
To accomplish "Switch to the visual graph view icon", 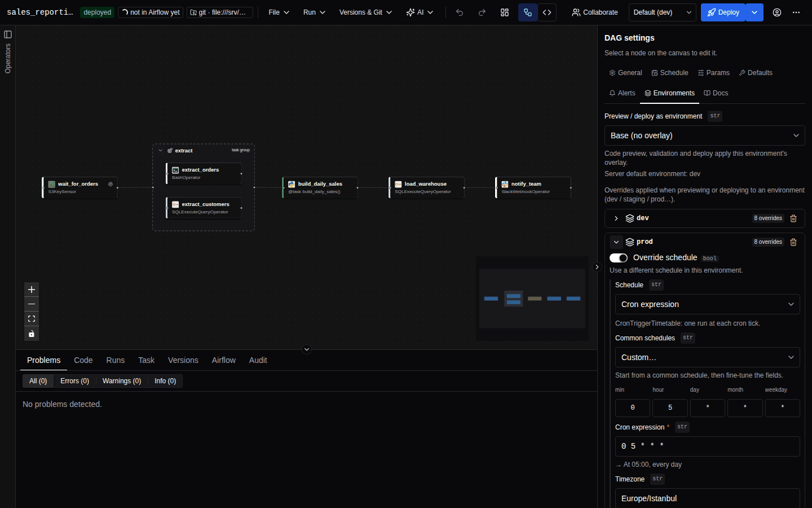I will (x=528, y=12).
